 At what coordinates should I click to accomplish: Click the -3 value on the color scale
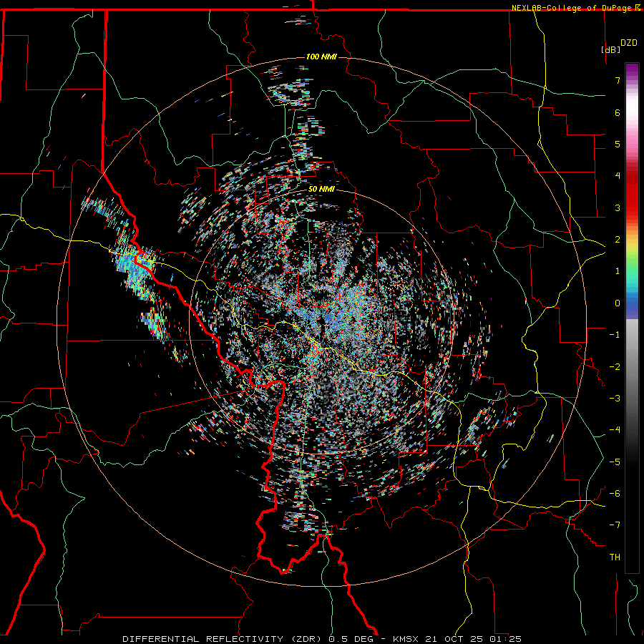615,399
